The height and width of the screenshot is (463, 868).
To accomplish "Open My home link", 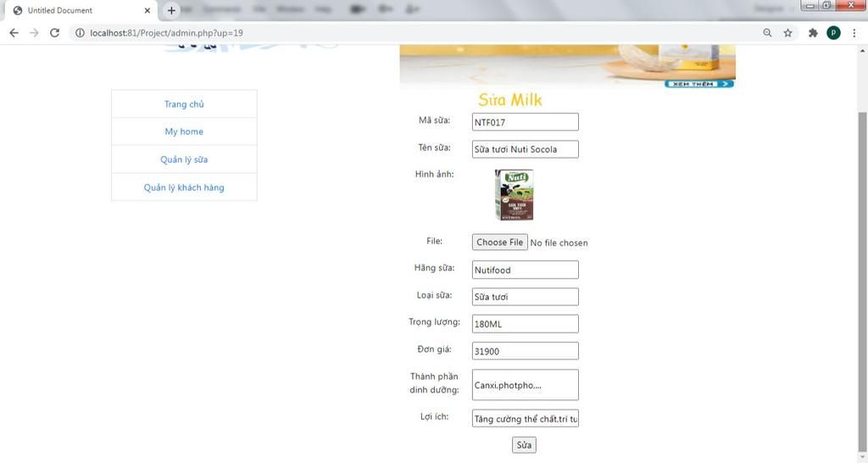I will coord(184,131).
